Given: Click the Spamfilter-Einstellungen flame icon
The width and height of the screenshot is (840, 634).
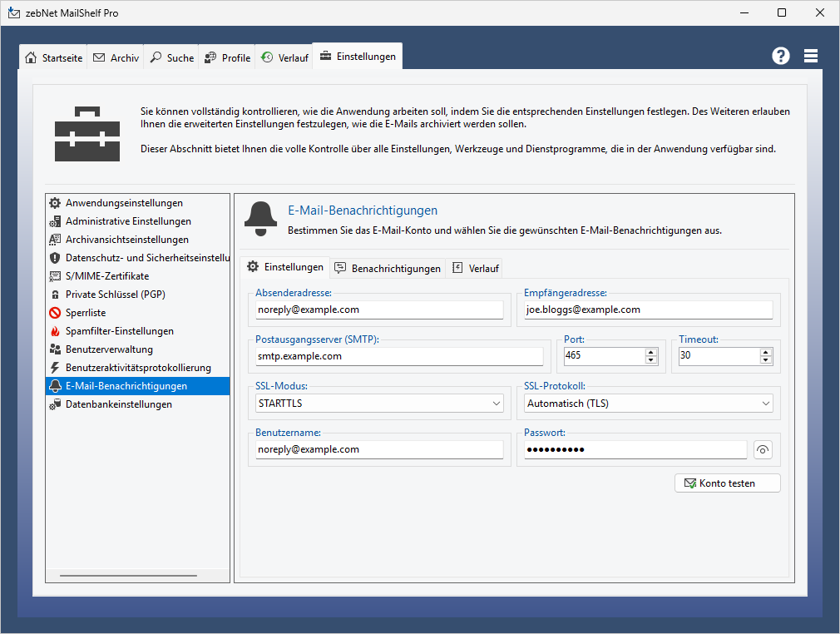Looking at the screenshot, I should click(55, 331).
